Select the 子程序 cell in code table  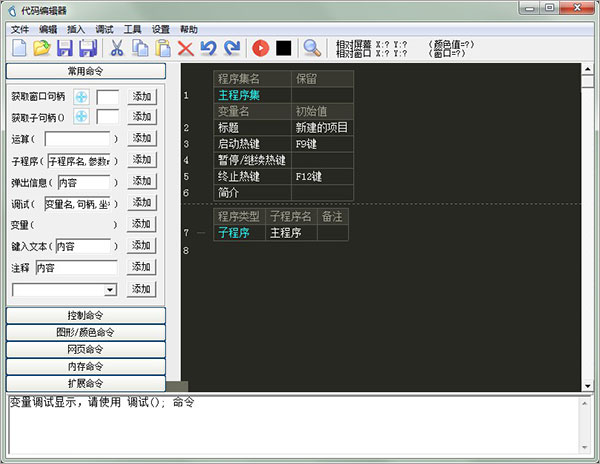233,233
